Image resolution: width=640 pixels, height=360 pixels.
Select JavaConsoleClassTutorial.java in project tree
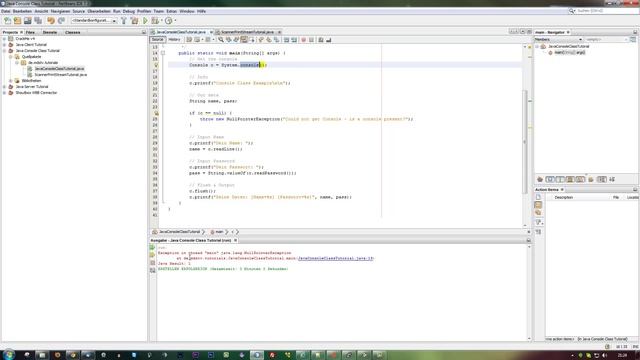59,69
